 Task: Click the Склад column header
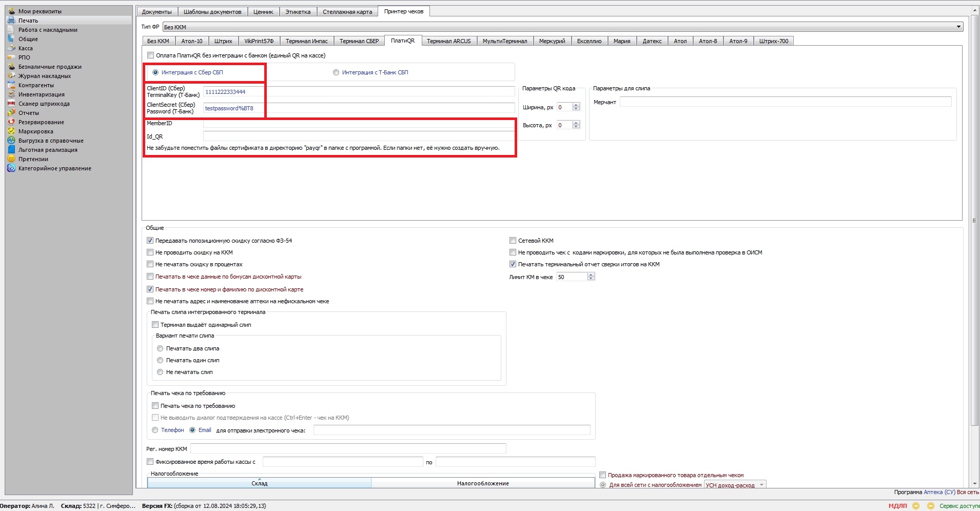coord(259,483)
